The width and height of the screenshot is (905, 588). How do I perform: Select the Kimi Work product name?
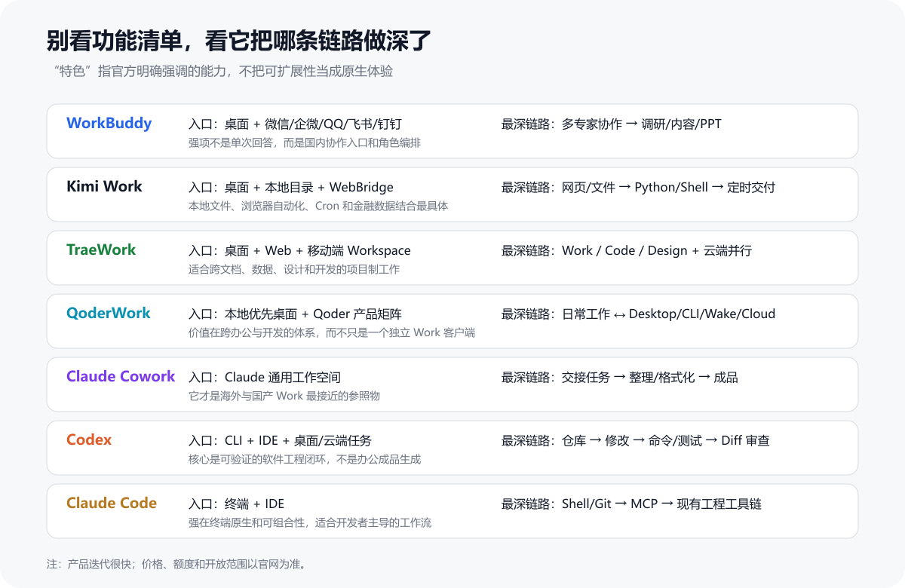click(x=104, y=186)
